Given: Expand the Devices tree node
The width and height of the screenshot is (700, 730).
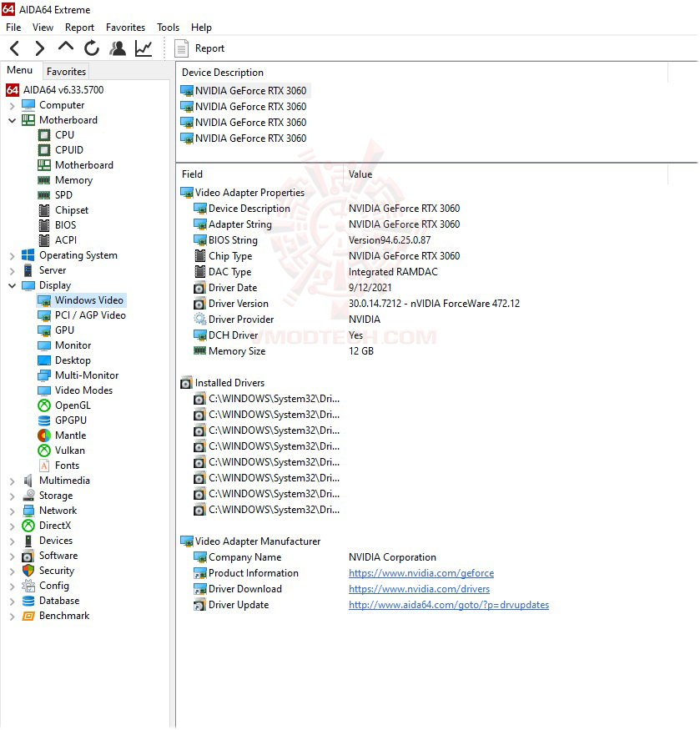Looking at the screenshot, I should coord(13,541).
